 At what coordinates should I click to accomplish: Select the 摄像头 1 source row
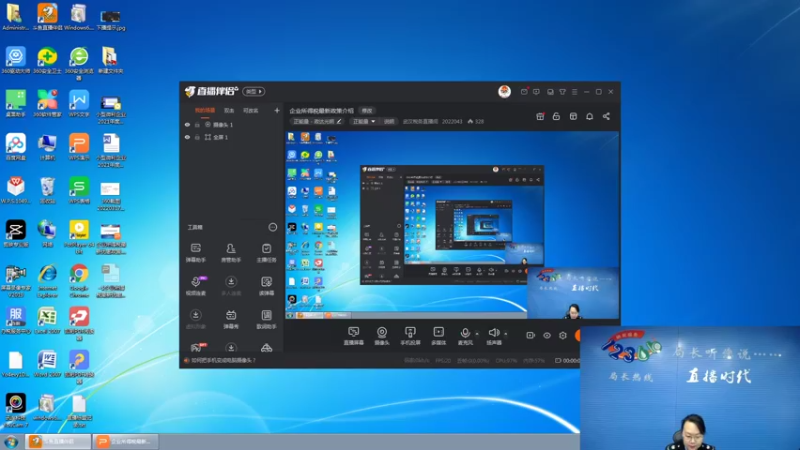coord(232,124)
